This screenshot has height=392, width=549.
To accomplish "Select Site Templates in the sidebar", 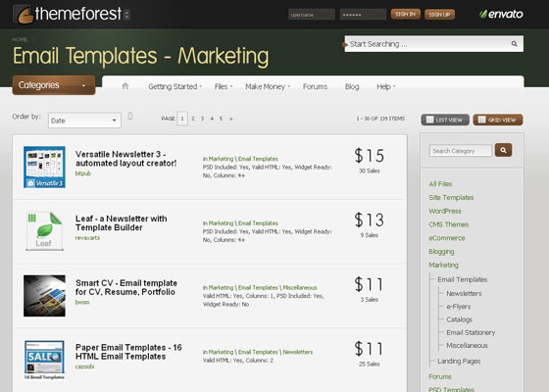I will tap(451, 197).
